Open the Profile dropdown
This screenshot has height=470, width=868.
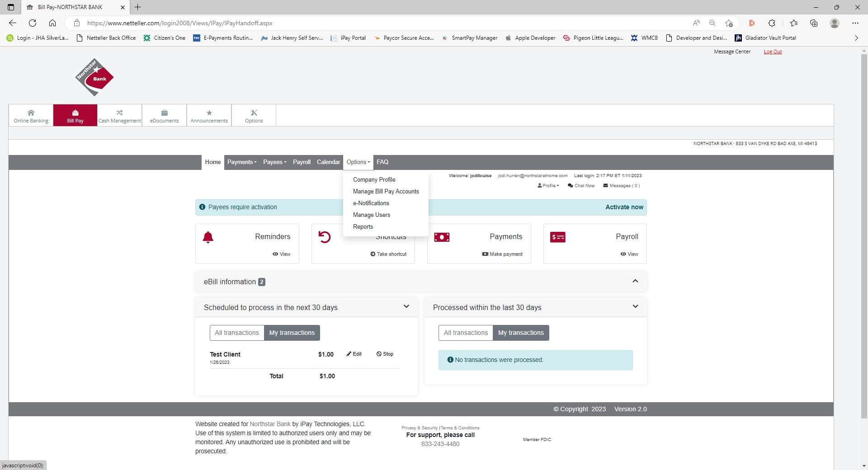point(548,186)
